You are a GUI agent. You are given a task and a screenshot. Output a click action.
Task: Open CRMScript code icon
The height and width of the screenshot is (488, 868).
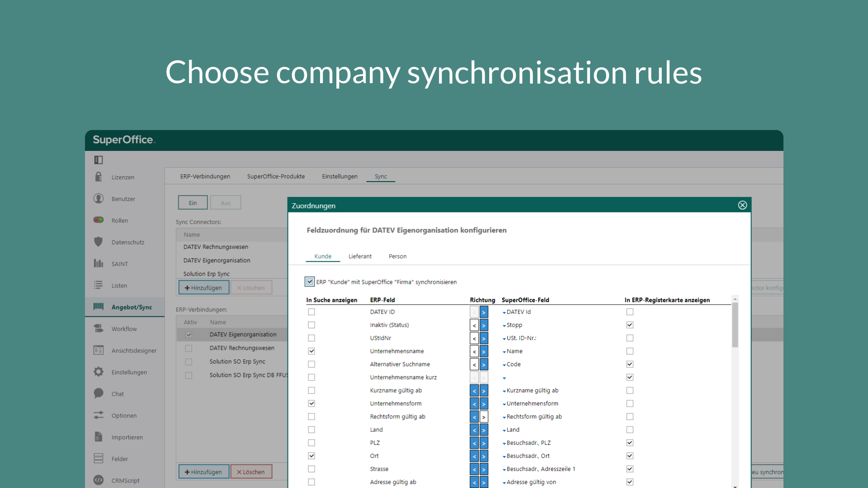click(x=99, y=480)
